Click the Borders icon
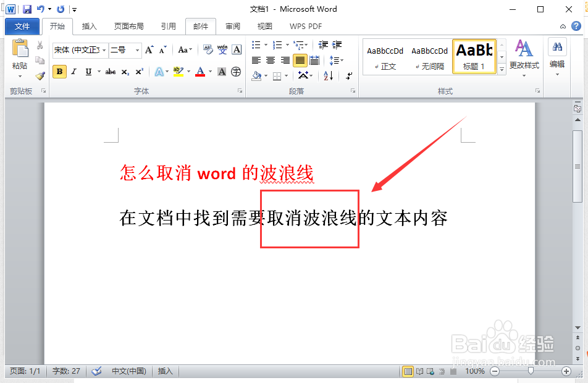The width and height of the screenshot is (588, 383). pyautogui.click(x=277, y=76)
